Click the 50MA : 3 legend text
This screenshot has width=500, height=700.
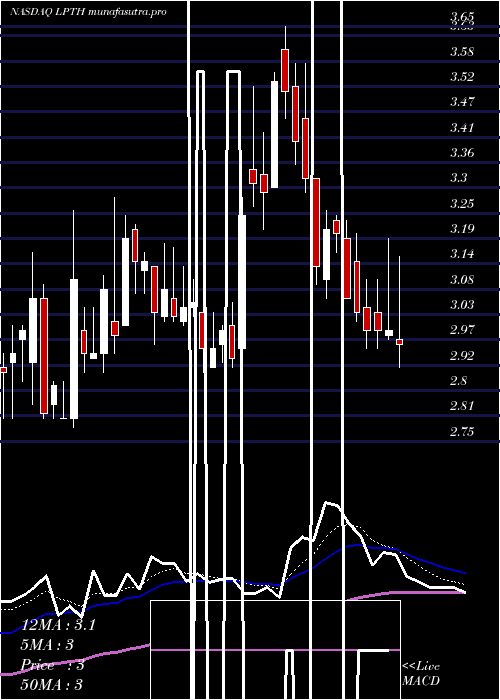[52, 685]
